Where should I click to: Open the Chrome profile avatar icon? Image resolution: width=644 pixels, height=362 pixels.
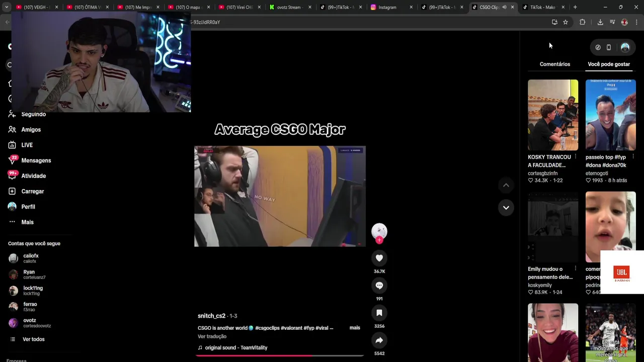pos(624,22)
